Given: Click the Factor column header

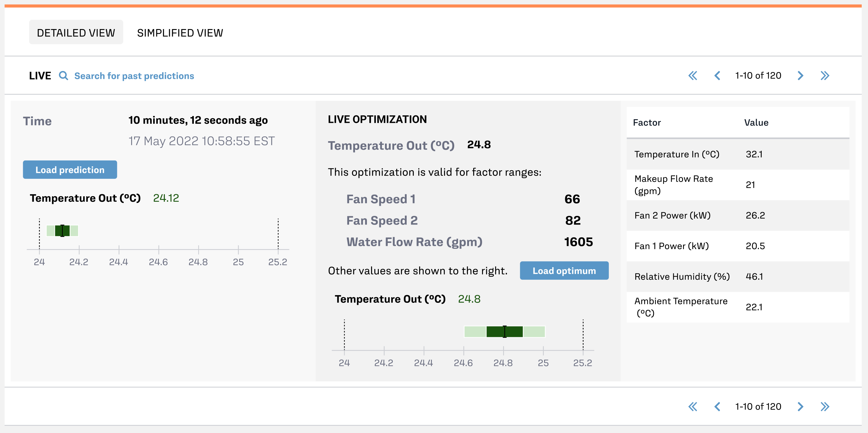Looking at the screenshot, I should pos(647,122).
